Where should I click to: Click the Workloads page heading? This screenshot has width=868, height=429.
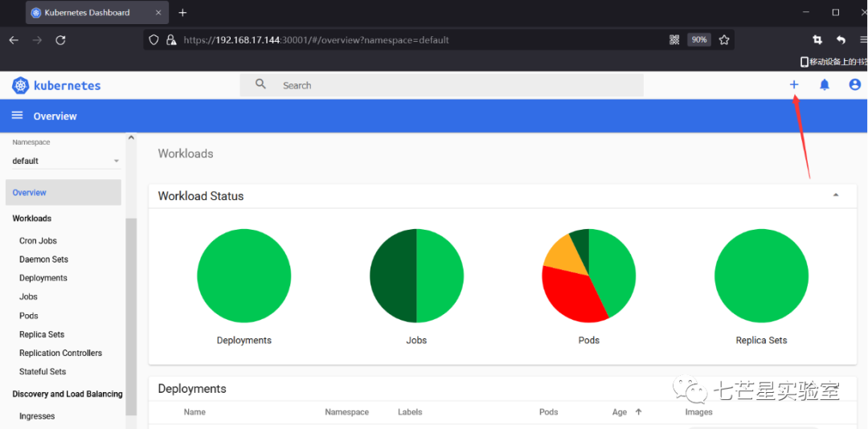click(x=186, y=153)
